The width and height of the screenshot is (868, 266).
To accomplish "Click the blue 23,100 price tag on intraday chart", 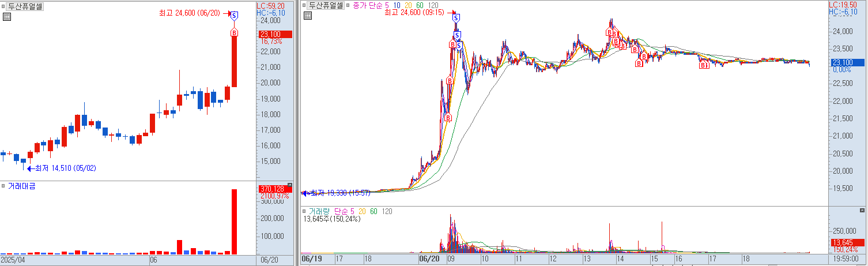I will [x=848, y=62].
